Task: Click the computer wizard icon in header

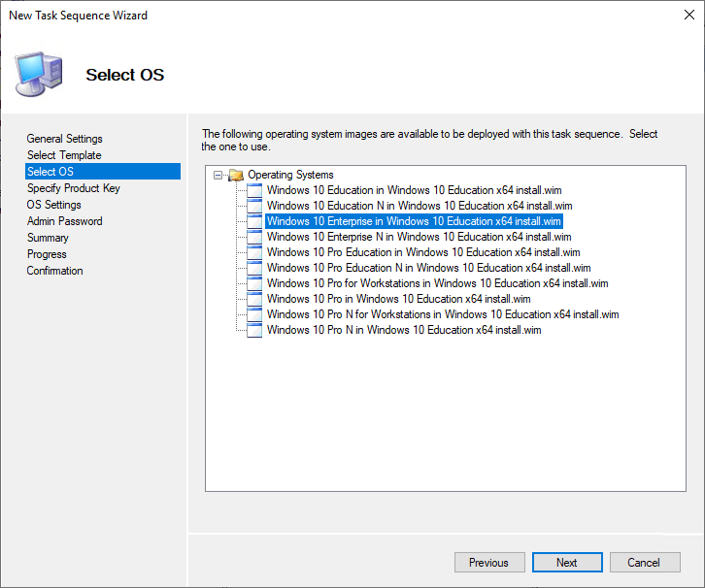Action: pos(39,75)
